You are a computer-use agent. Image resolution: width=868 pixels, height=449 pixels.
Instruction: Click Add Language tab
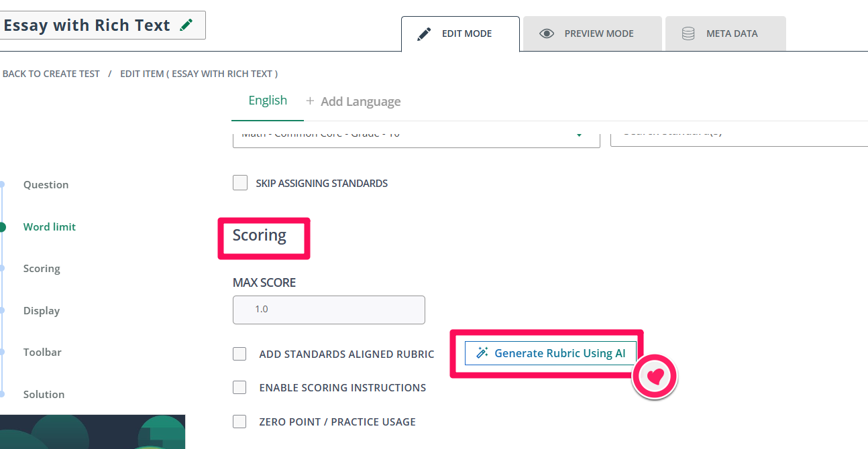(354, 101)
